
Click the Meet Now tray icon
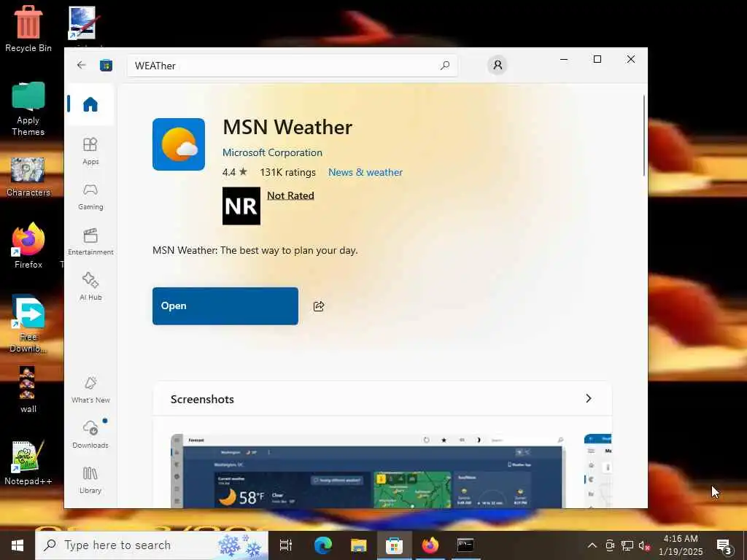pos(610,545)
